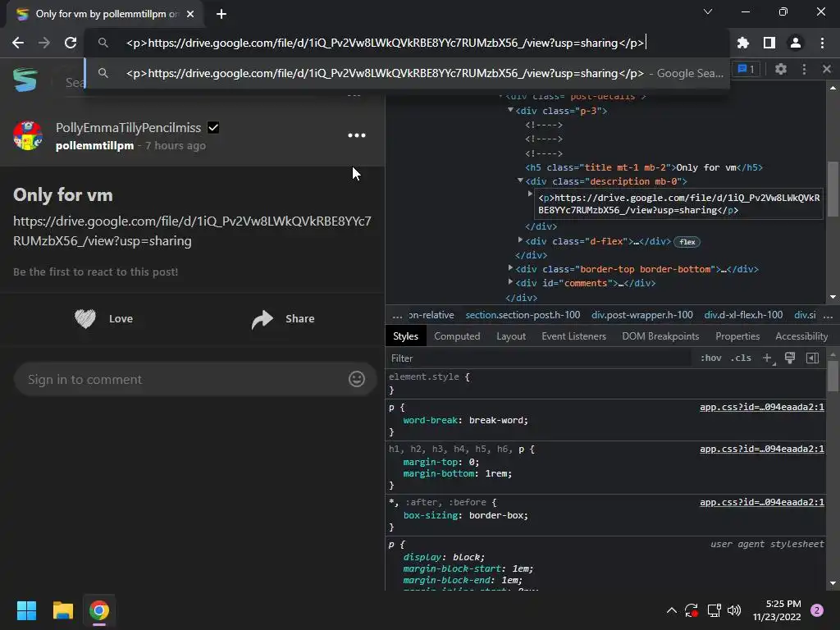840x630 pixels.
Task: Toggle the Chrome side panel icon
Action: 769,43
